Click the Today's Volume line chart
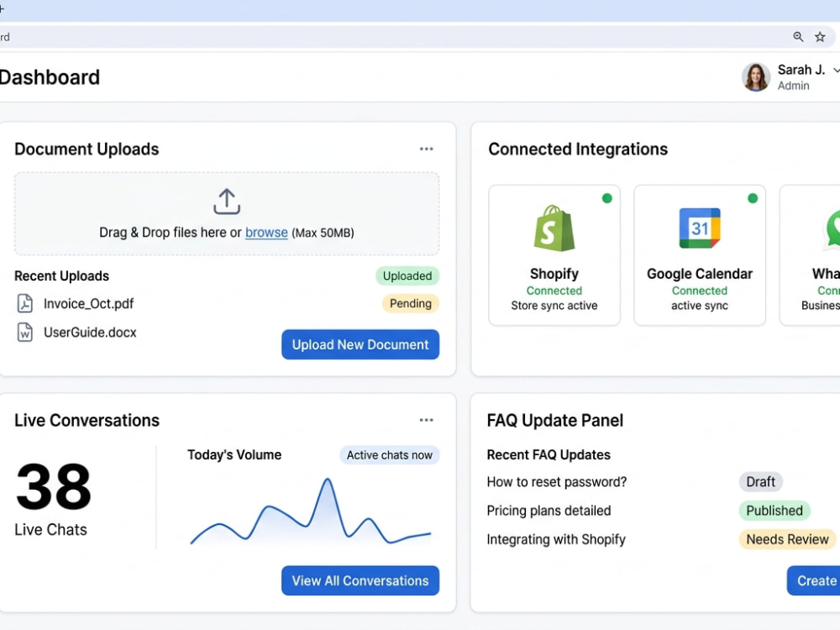 311,512
